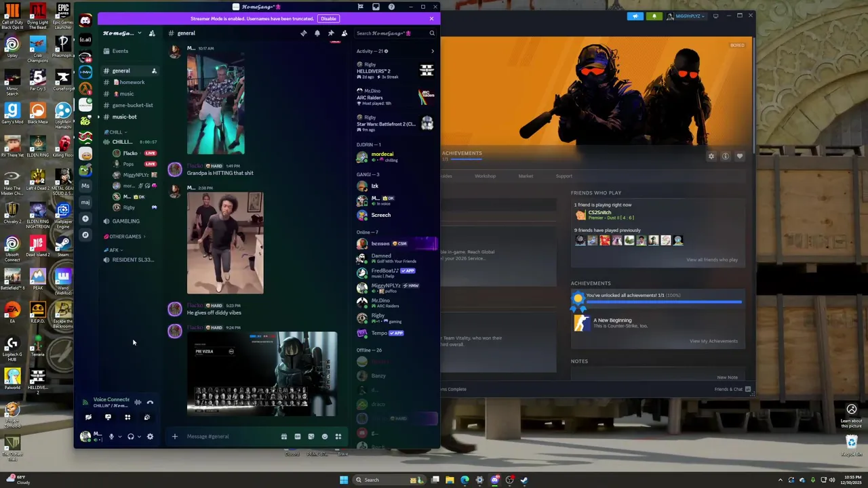This screenshot has height=488, width=868.
Task: Open the Star Wars character select image
Action: 262,373
